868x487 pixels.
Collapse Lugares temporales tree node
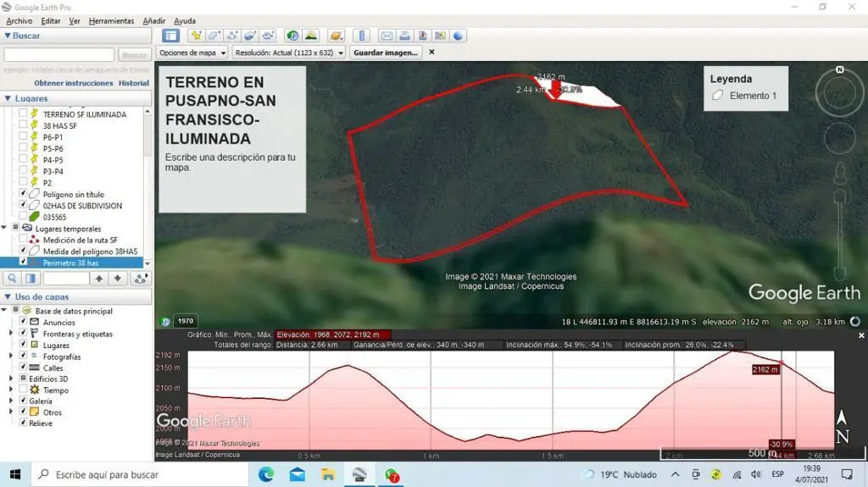[4, 228]
